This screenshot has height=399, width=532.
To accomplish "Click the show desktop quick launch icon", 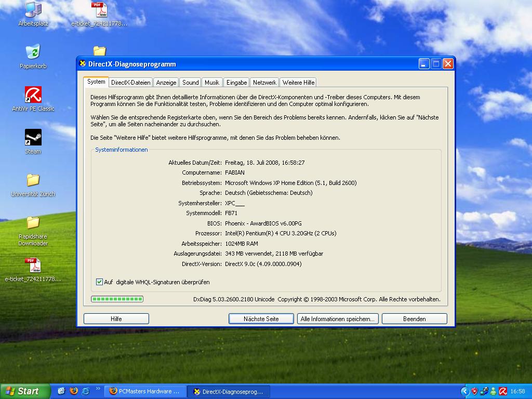I will click(61, 391).
